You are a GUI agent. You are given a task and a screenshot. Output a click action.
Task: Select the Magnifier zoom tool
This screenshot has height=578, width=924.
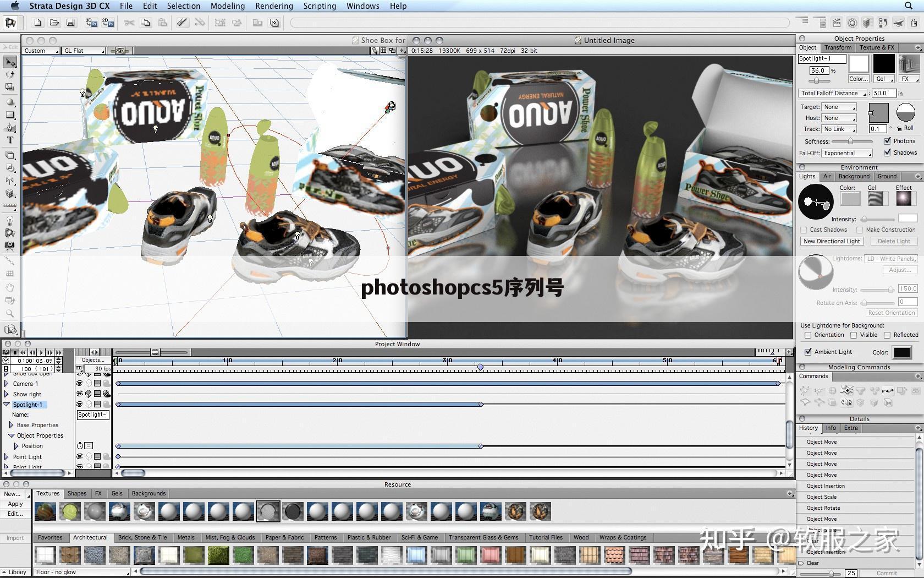[10, 313]
